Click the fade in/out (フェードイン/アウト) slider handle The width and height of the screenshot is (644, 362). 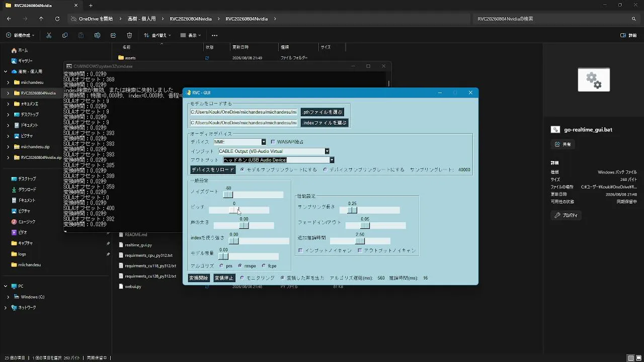365,225
